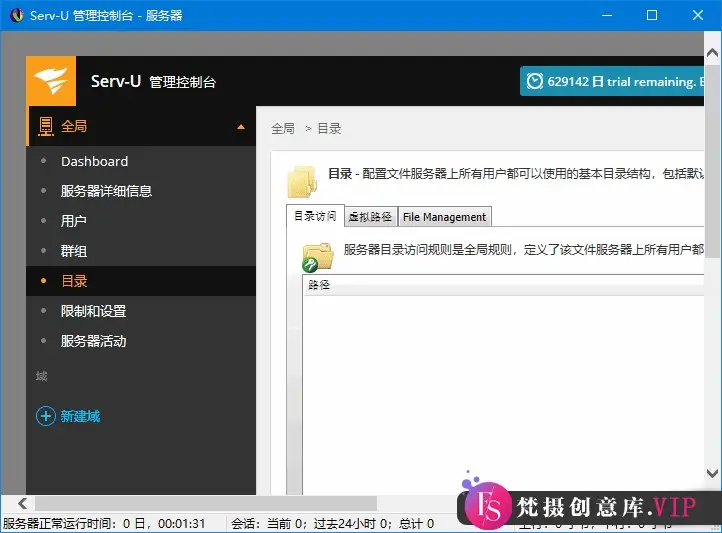Click the horizontal scrollbar left arrow

point(22,504)
